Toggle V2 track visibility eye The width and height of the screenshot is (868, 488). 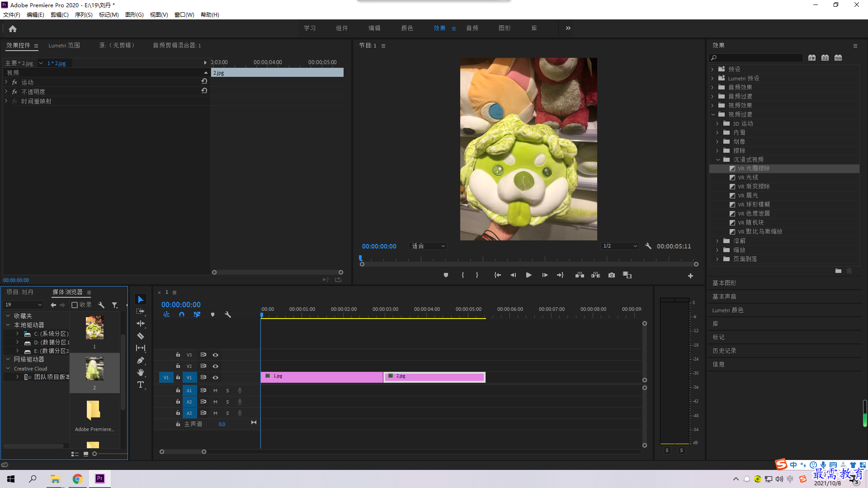point(216,366)
